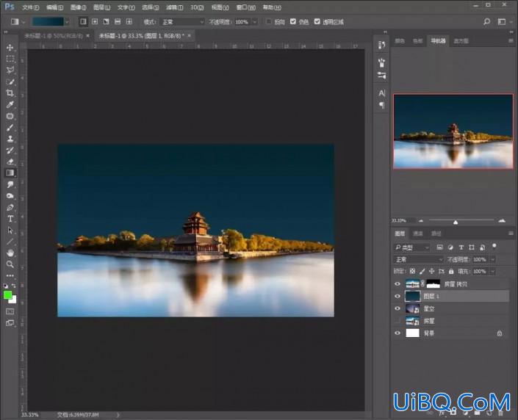Toggle layer filtering on/off switch
This screenshot has width=518, height=420.
(494, 246)
